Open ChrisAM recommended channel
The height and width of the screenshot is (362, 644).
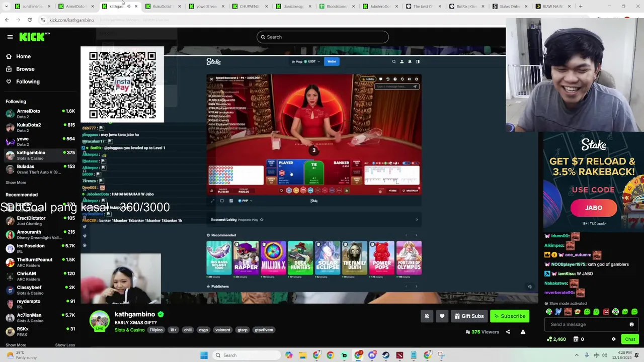tap(40, 276)
